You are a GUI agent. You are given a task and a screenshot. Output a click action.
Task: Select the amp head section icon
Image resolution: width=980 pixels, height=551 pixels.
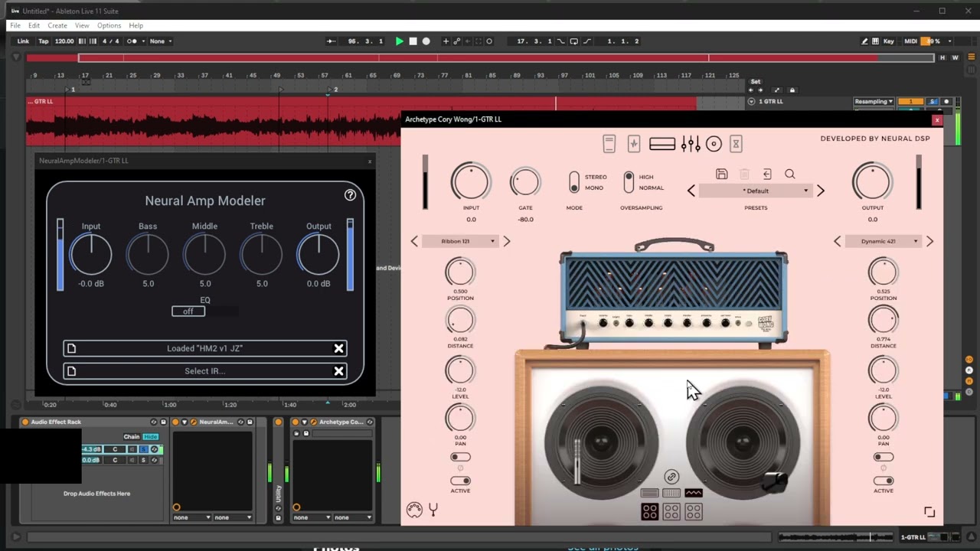tap(662, 144)
